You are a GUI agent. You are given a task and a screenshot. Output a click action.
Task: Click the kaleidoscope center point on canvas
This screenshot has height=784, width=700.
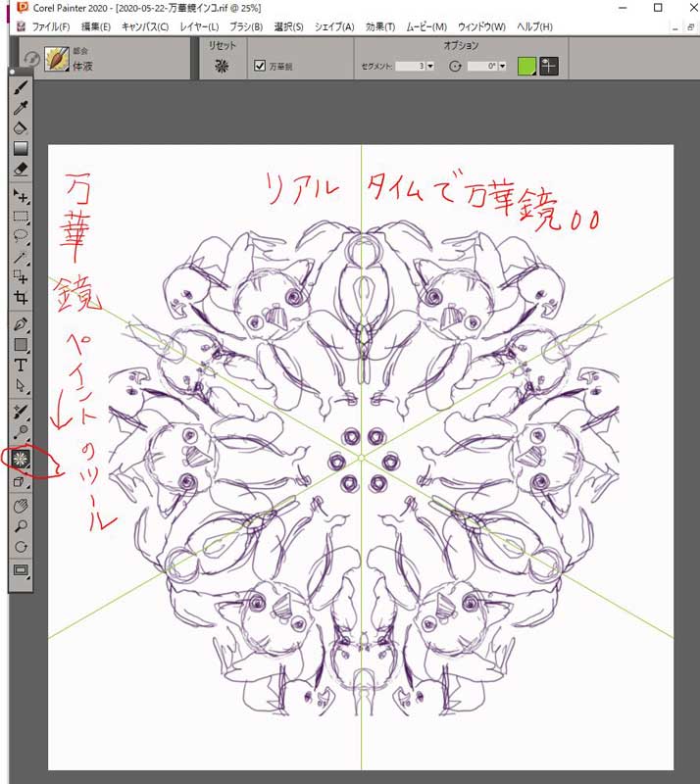click(x=361, y=458)
